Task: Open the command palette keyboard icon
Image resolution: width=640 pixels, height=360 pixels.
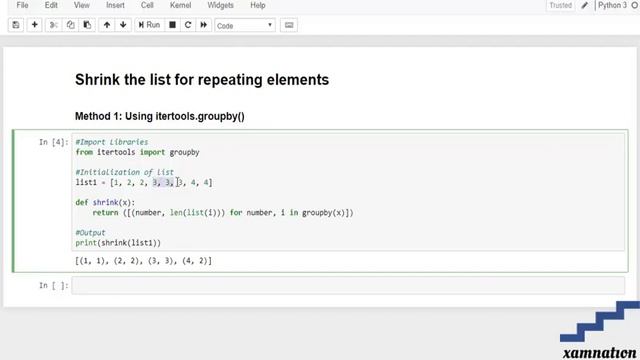Action: pyautogui.click(x=289, y=25)
